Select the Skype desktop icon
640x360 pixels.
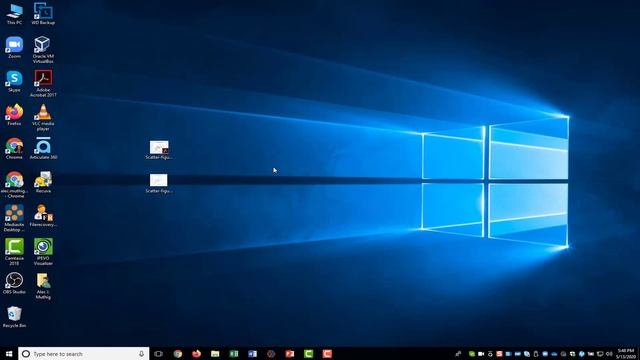pos(14,81)
